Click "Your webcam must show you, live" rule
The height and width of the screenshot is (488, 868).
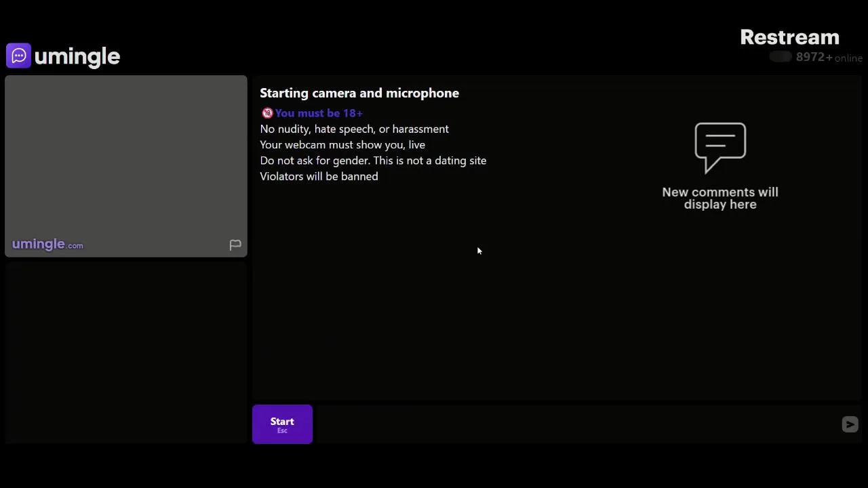pyautogui.click(x=342, y=144)
